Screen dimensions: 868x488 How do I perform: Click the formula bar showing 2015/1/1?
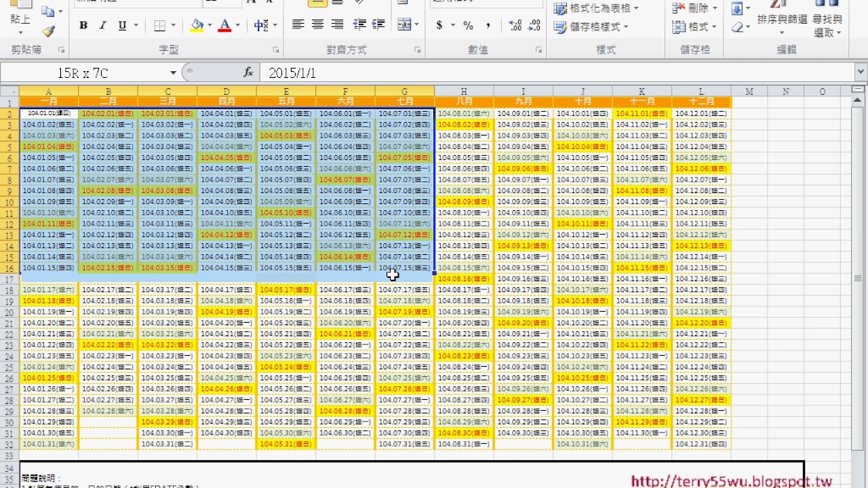pos(556,73)
